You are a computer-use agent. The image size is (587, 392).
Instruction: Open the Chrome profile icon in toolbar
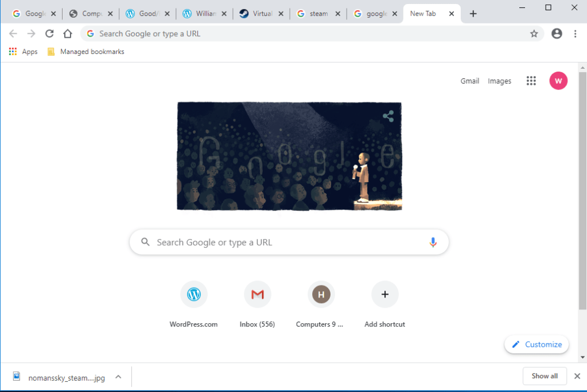pos(556,34)
